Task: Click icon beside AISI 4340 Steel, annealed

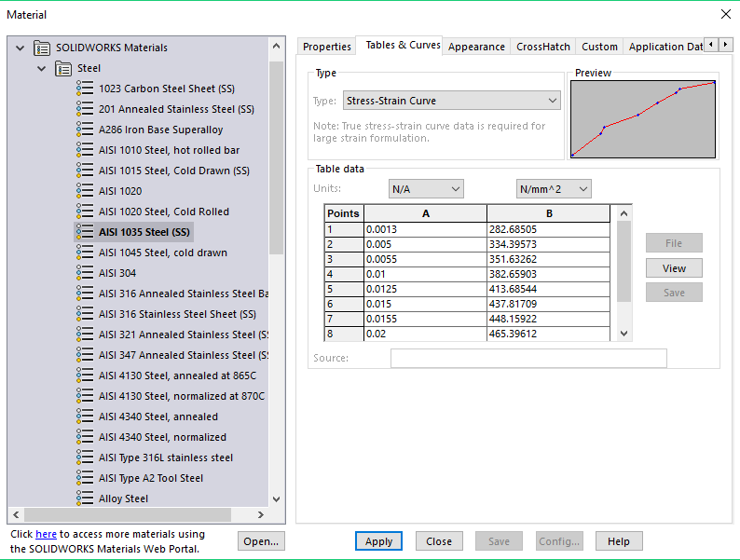Action: (x=85, y=417)
